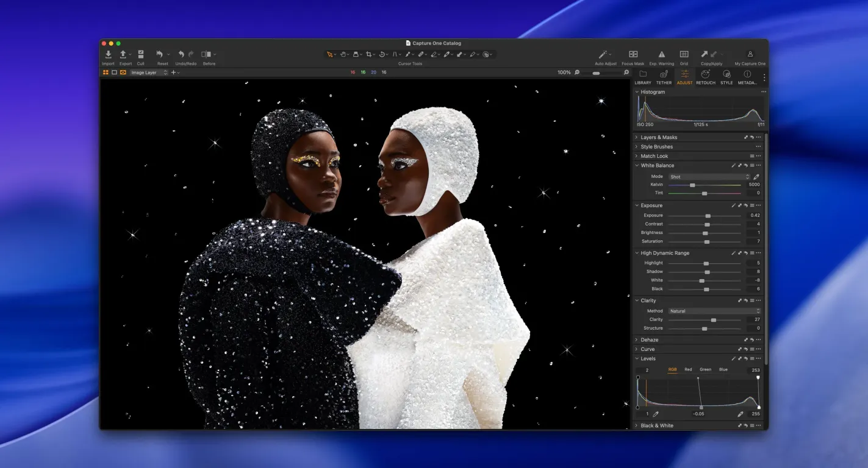Select the Rotate tool
868x468 pixels.
click(x=382, y=54)
